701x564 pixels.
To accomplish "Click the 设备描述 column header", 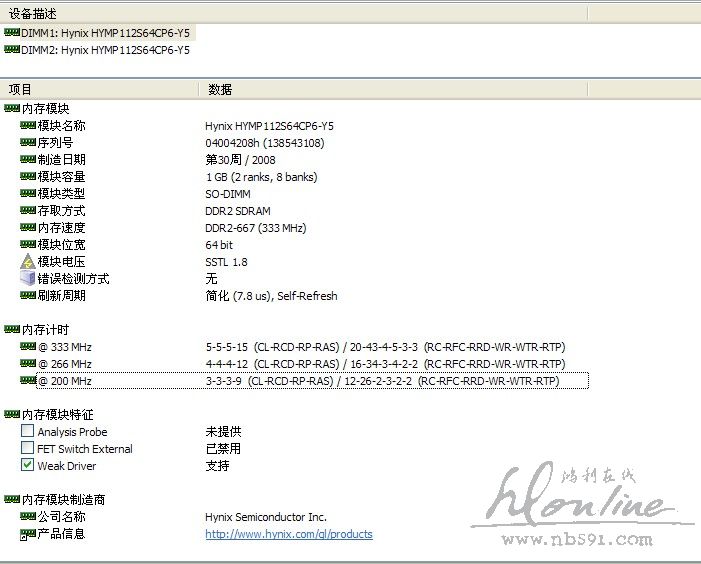I will (293, 14).
